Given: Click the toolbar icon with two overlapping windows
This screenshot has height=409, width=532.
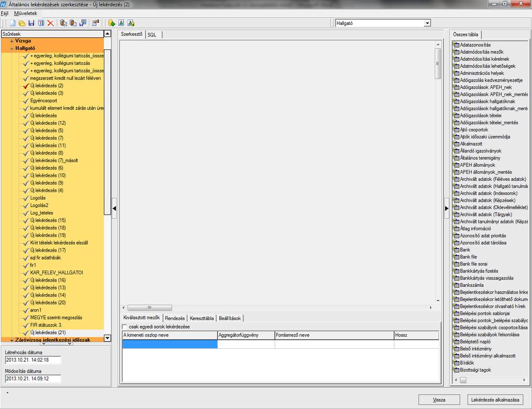Looking at the screenshot, I should click(83, 23).
